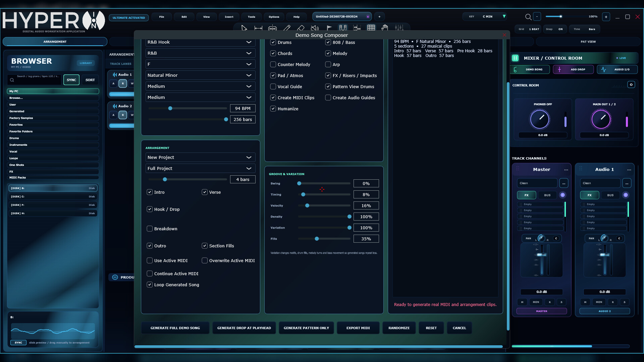This screenshot has width=644, height=362.
Task: Open the New Project arrangement dropdown
Action: [201, 157]
